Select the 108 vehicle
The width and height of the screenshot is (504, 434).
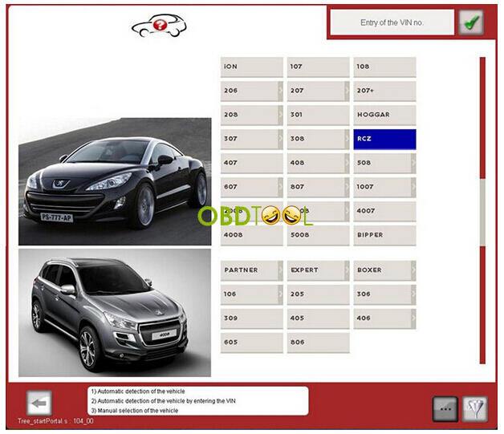pos(384,67)
